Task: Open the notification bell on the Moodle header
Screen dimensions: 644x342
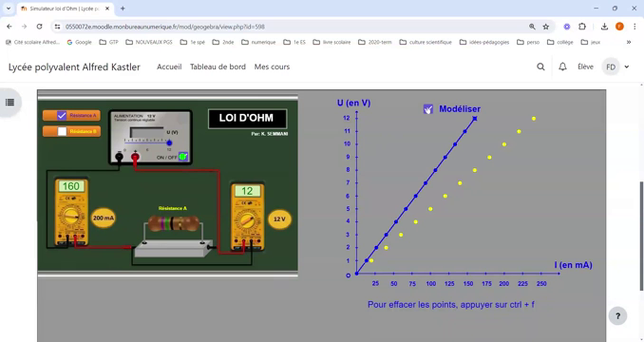Action: 562,67
